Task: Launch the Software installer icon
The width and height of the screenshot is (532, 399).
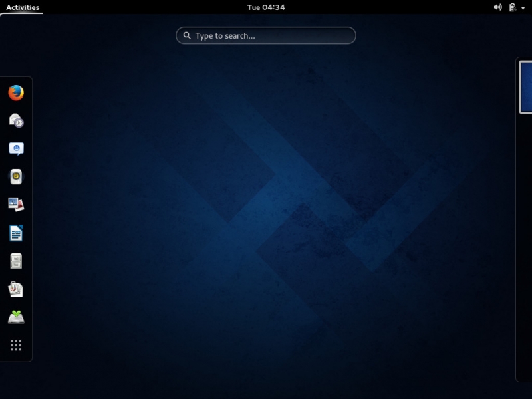Action: tap(16, 317)
